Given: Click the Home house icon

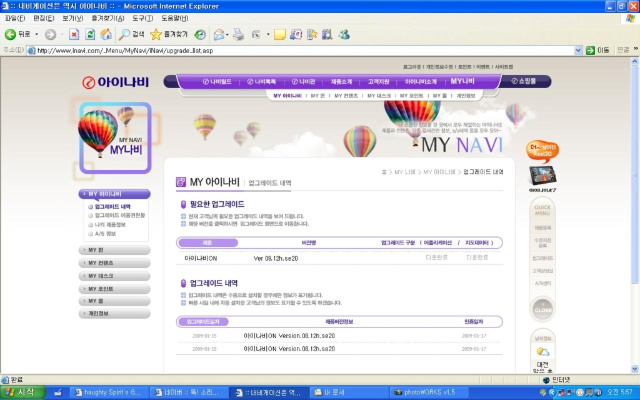Looking at the screenshot, I should point(106,34).
